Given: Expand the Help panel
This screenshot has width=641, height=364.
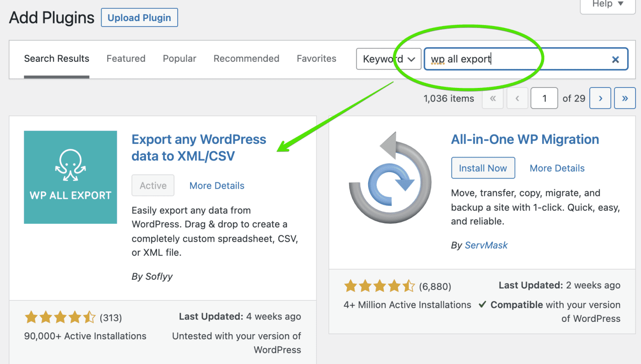Looking at the screenshot, I should tap(608, 5).
